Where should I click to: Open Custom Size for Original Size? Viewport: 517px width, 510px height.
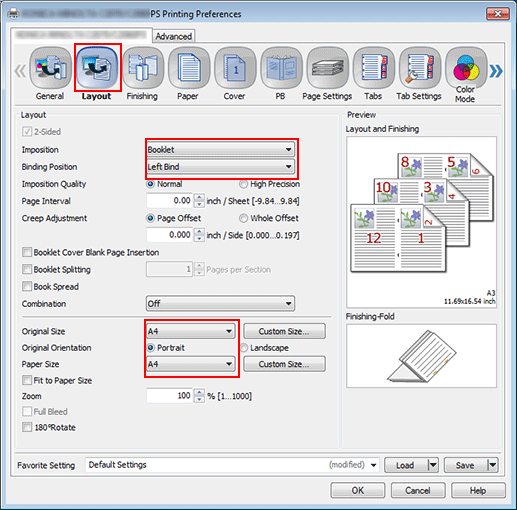tap(284, 331)
